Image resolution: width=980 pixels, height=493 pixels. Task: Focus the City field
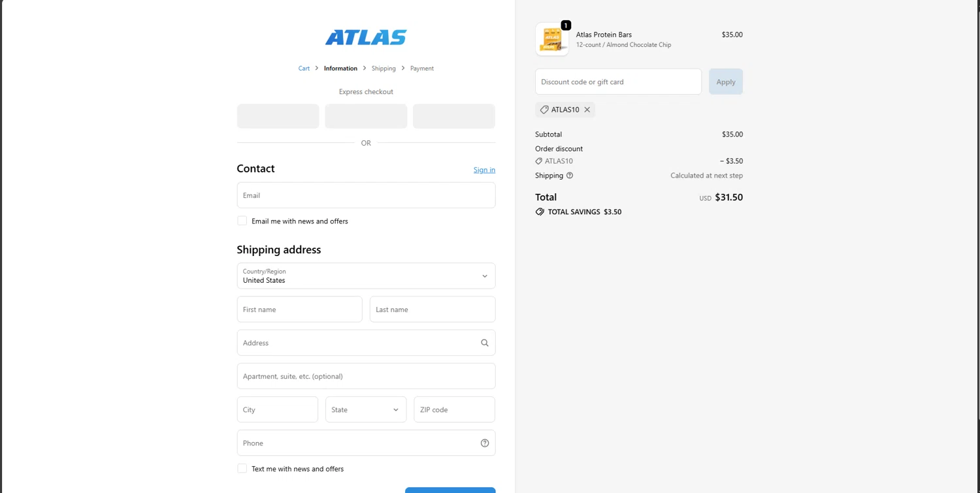(278, 409)
